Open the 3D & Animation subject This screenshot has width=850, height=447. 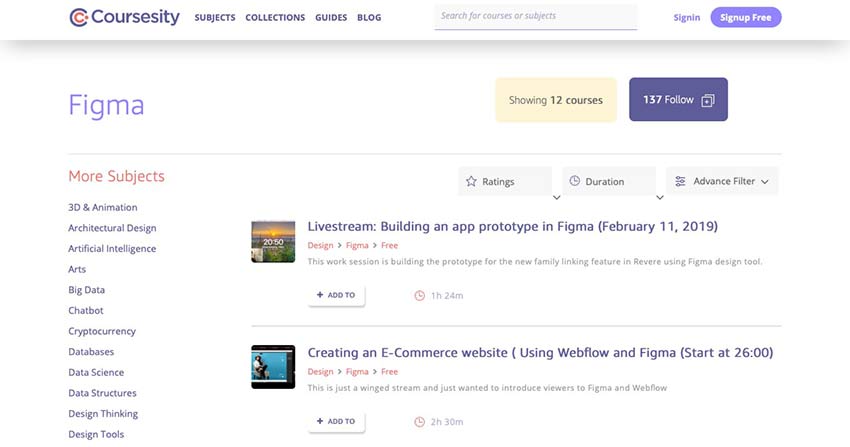[102, 207]
